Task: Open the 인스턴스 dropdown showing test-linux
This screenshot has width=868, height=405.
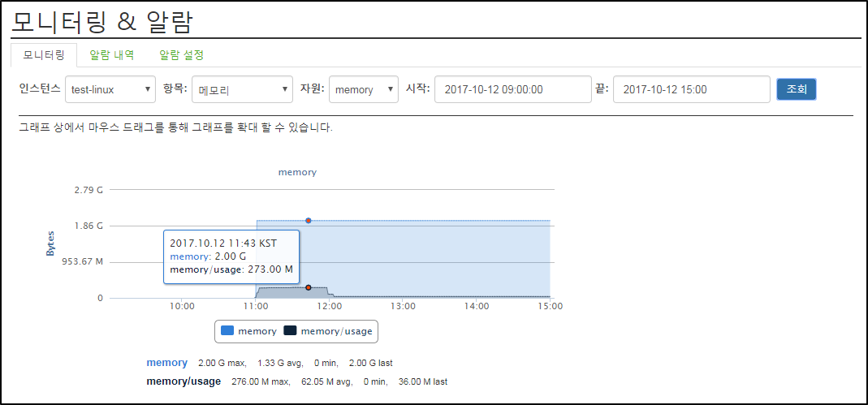Action: (x=110, y=89)
